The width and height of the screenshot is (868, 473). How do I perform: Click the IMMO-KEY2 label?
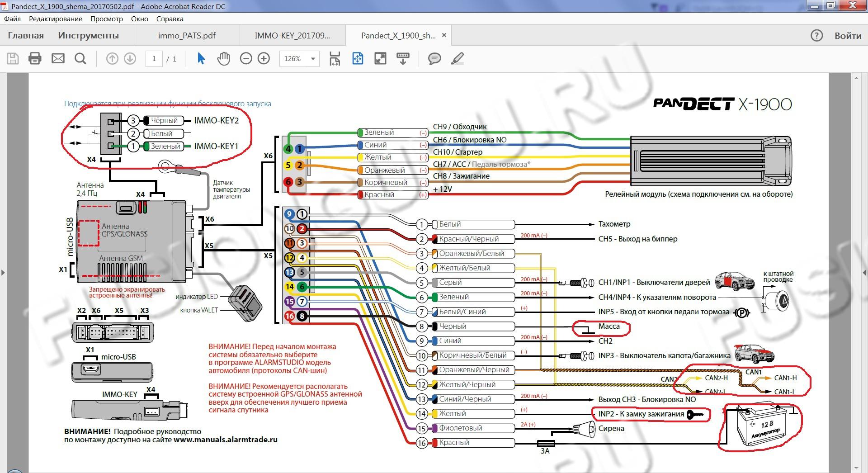pos(217,121)
